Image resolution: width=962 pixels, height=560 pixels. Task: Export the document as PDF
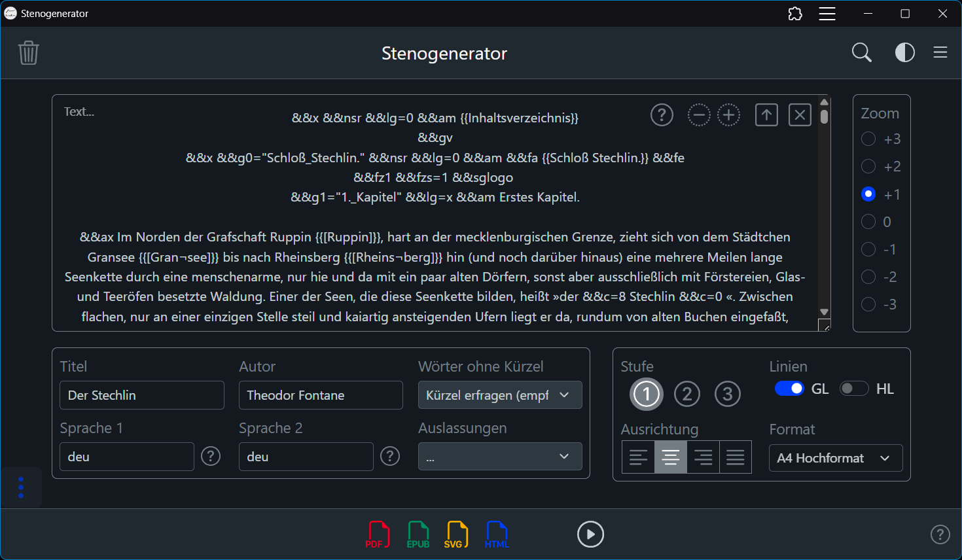[x=378, y=534]
